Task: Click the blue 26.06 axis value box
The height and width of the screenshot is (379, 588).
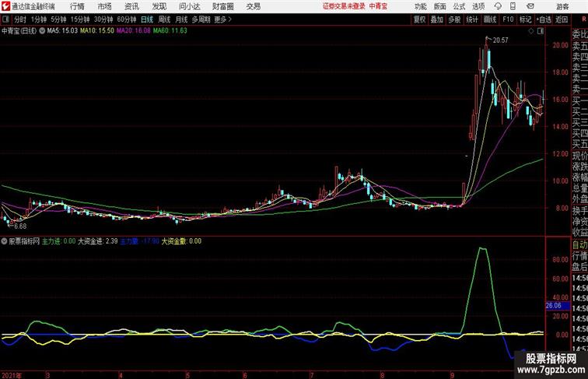Action: (x=557, y=306)
